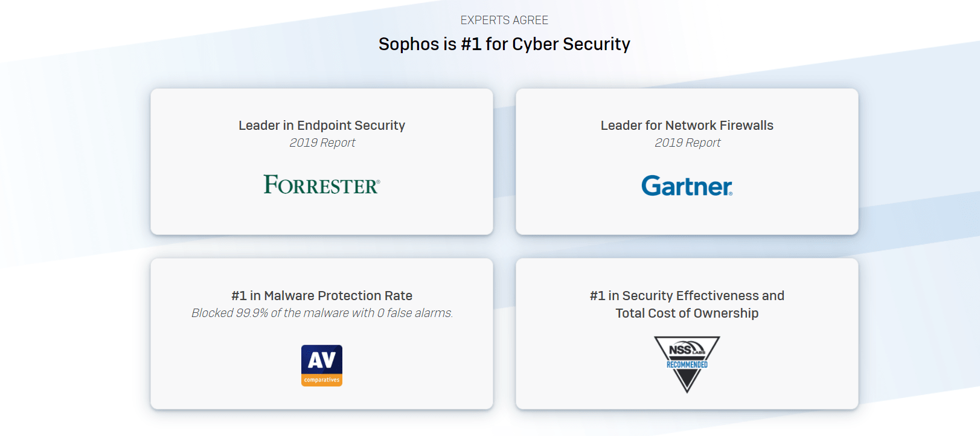
Task: Open the Leader for Network Firewalls heading
Action: pyautogui.click(x=687, y=126)
